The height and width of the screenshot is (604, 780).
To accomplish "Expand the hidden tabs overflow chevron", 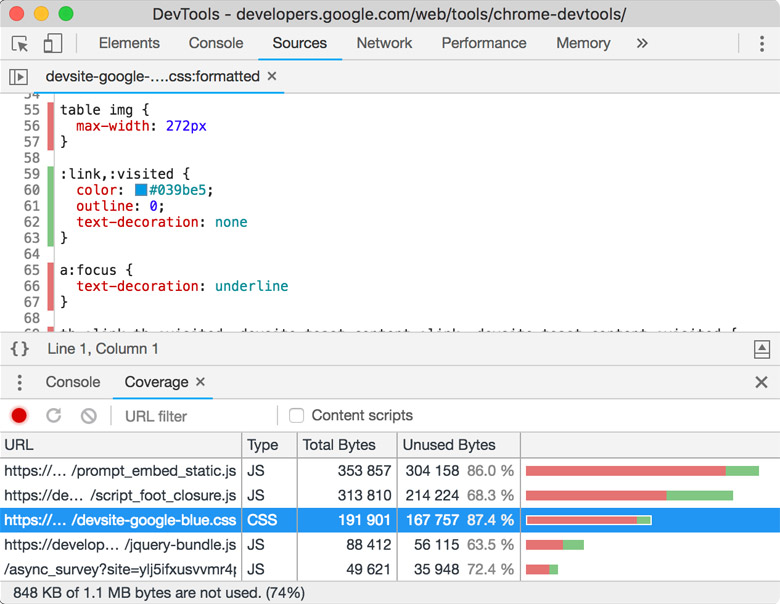I will (x=642, y=44).
